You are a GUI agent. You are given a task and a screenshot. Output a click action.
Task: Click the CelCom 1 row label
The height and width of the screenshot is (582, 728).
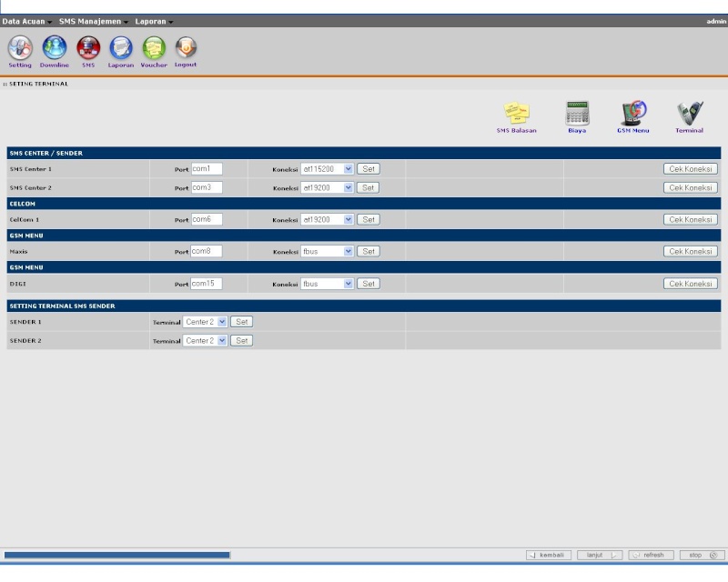25,219
